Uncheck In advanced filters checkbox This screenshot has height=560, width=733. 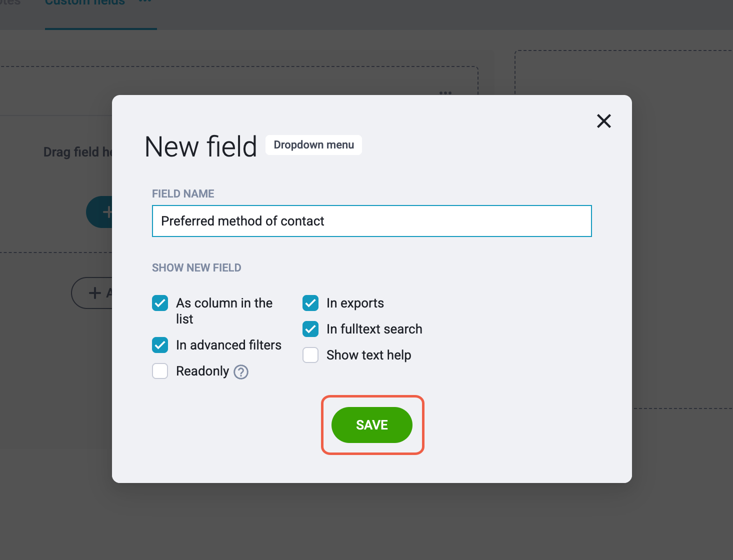click(x=160, y=345)
